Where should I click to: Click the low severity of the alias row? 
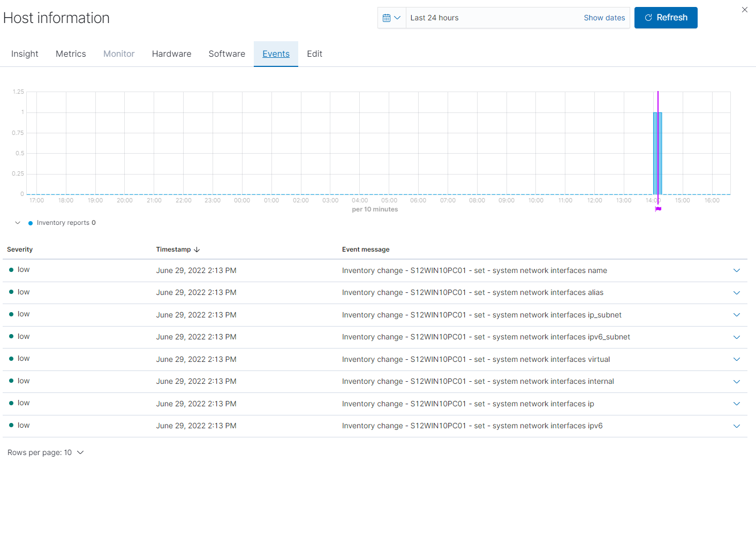(20, 292)
